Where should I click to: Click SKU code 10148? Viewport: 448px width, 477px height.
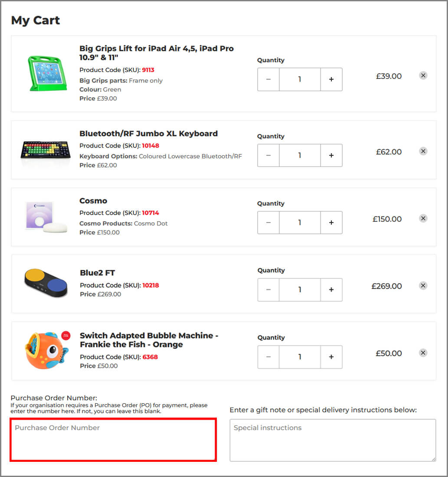pos(150,146)
